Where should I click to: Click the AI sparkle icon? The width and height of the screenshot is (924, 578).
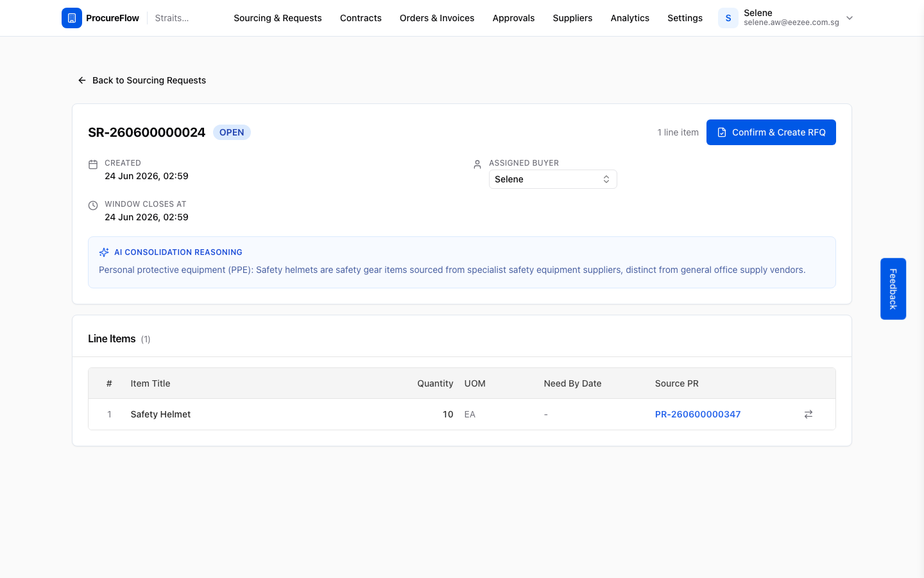click(x=104, y=252)
